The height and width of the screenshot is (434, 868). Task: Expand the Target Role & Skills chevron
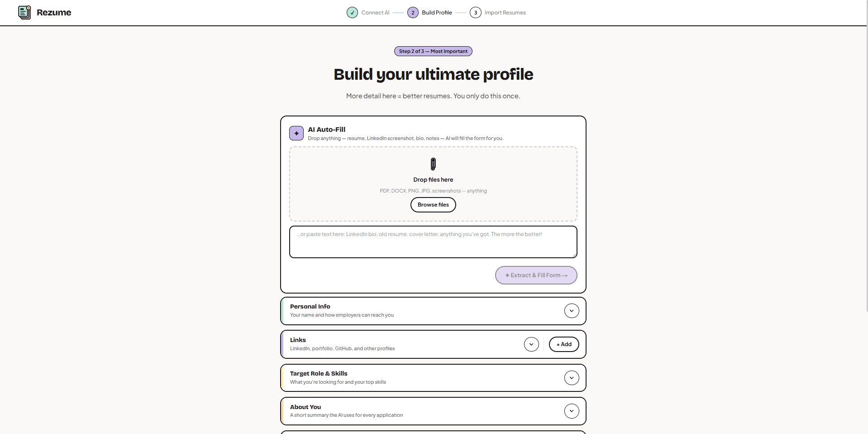[572, 378]
